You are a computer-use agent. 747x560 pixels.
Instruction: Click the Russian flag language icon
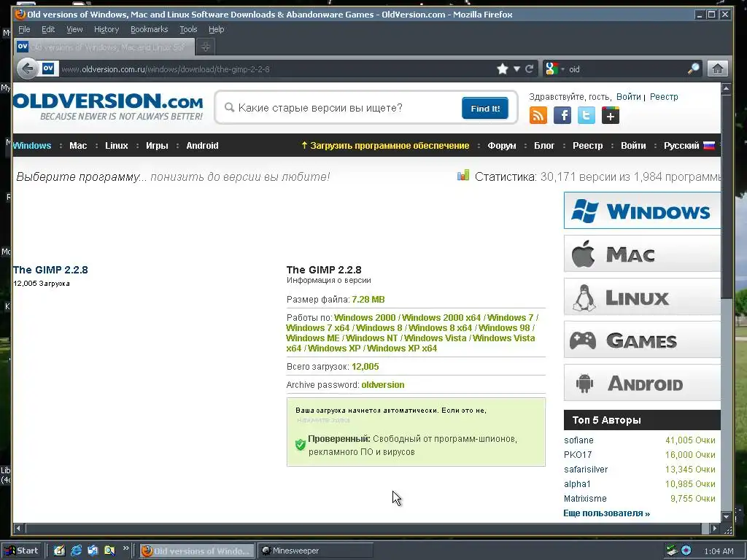click(709, 145)
